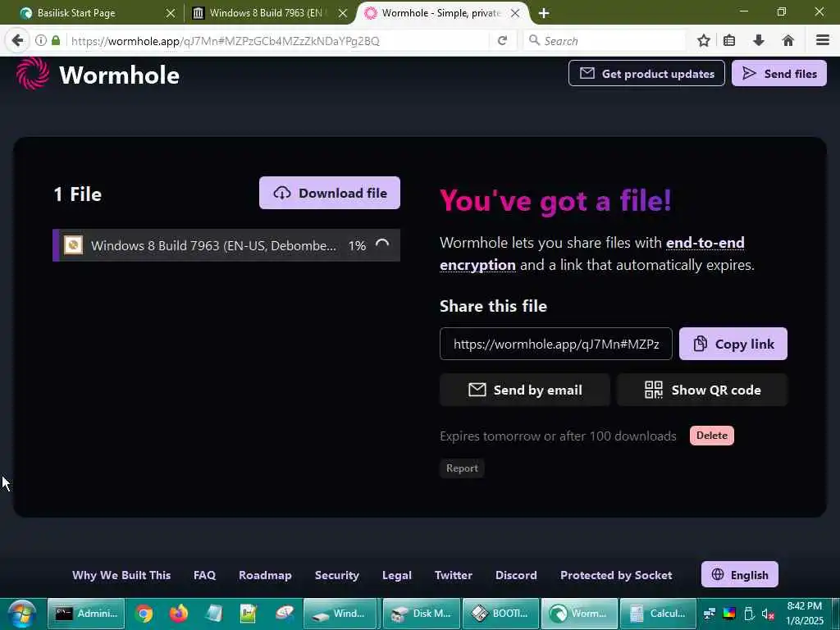
Task: Click the Wormhole swirl logo
Action: tap(32, 73)
